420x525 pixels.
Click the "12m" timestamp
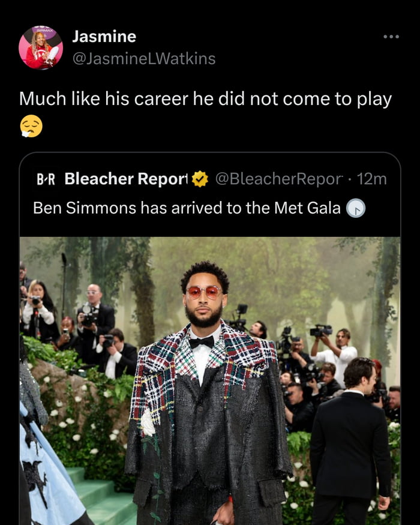[x=371, y=179]
